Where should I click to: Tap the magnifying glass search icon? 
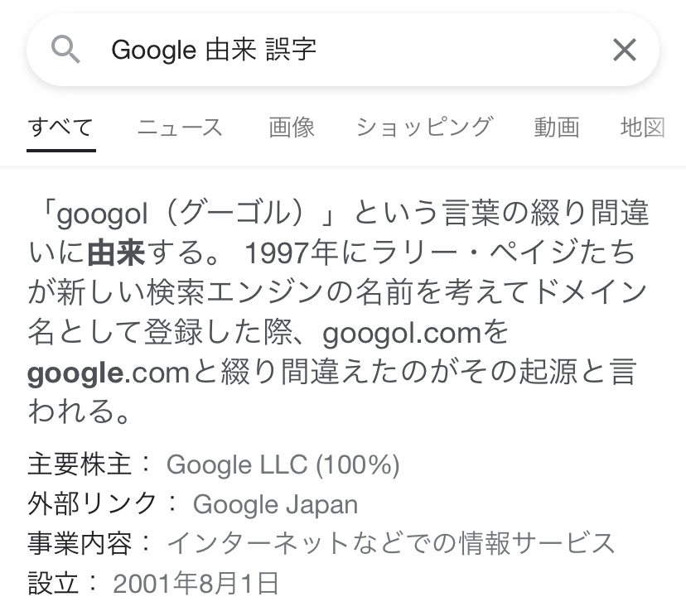(x=65, y=51)
